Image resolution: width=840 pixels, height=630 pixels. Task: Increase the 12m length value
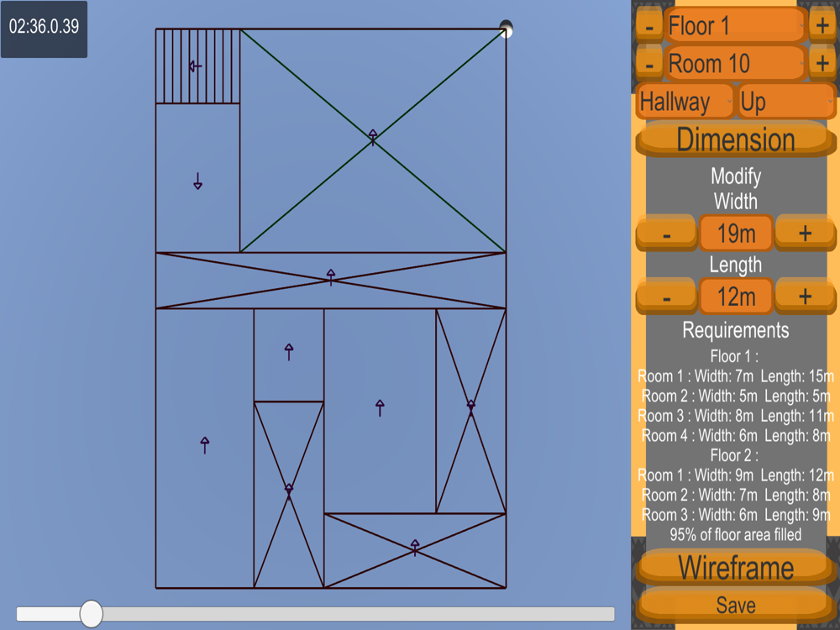[x=805, y=297]
